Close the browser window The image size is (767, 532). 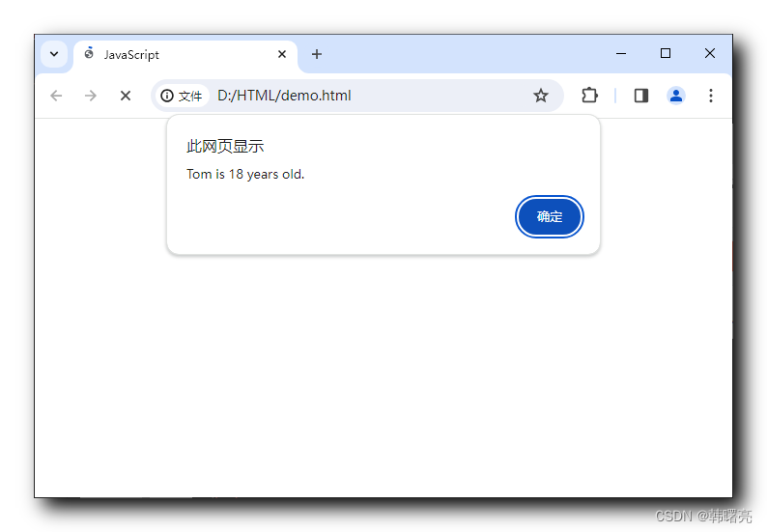(x=710, y=53)
